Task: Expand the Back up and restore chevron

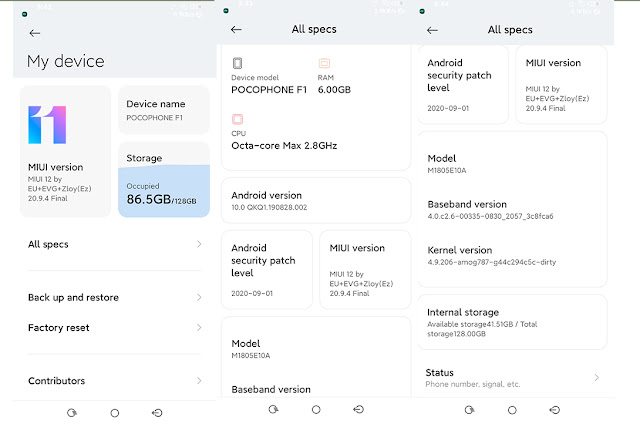Action: pyautogui.click(x=199, y=298)
